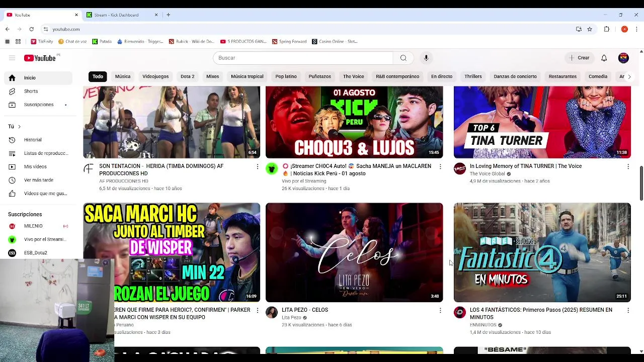Select the Música filter chip

tap(123, 76)
